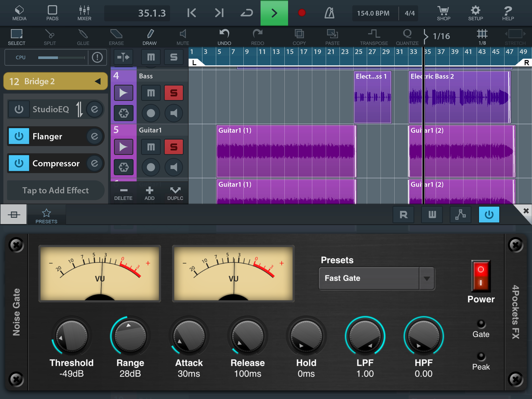Select the Split scissors tool
The image size is (532, 399).
tap(50, 37)
